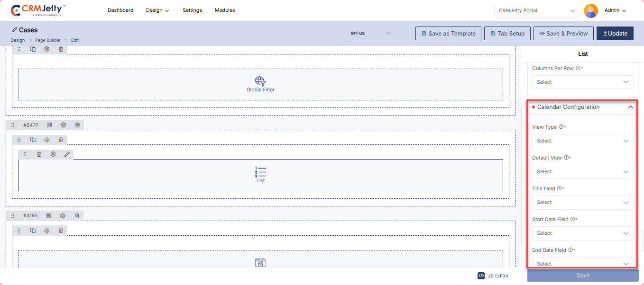This screenshot has height=285, width=644.
Task: Open the JS Editor
Action: tap(493, 276)
